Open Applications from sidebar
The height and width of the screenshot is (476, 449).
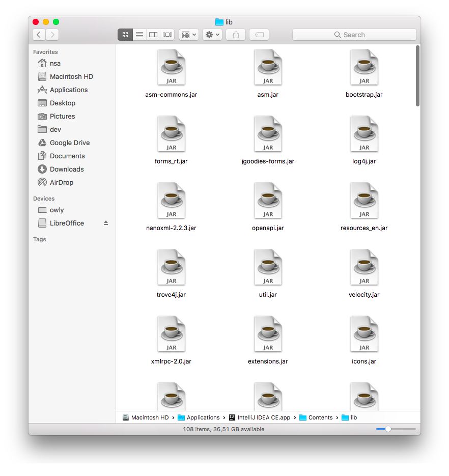pos(72,90)
